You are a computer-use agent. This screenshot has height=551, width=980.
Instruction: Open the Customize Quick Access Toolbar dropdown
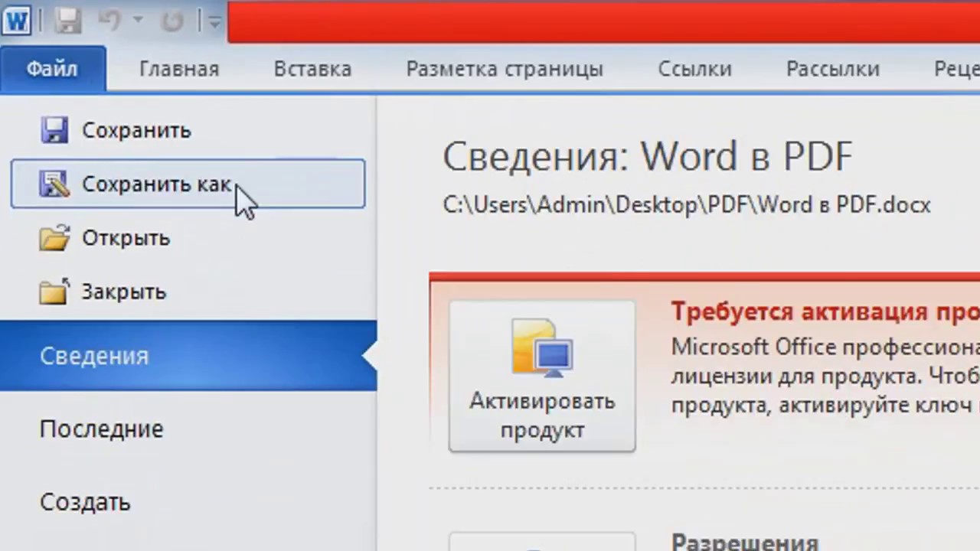(214, 21)
